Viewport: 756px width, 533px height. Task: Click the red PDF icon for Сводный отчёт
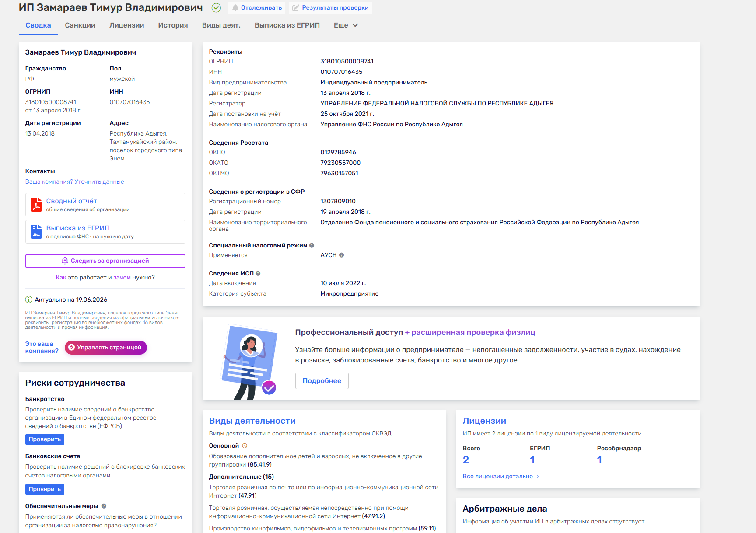pos(36,205)
